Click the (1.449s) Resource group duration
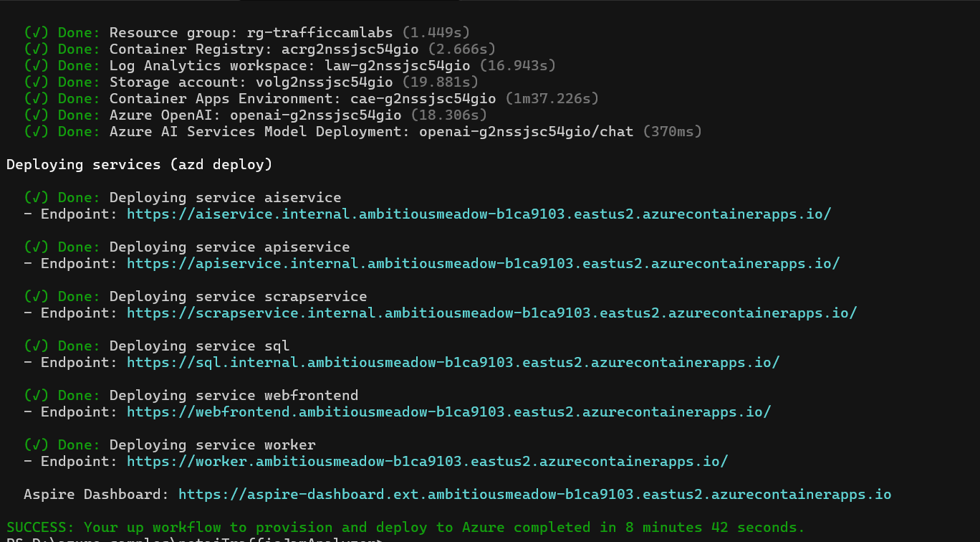This screenshot has width=980, height=542. [436, 32]
